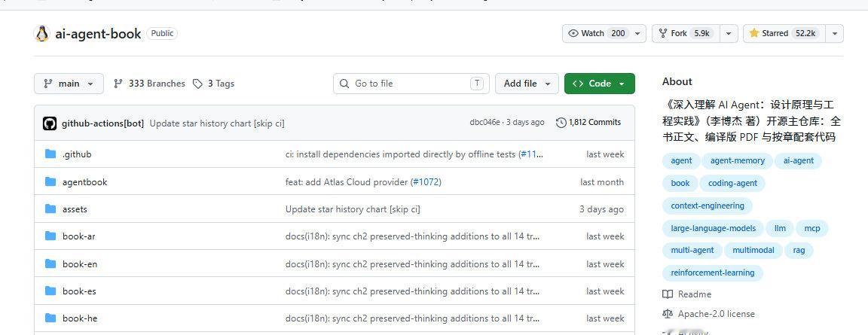Click the tag icon beside 3 Tags
The height and width of the screenshot is (335, 868).
[x=197, y=84]
